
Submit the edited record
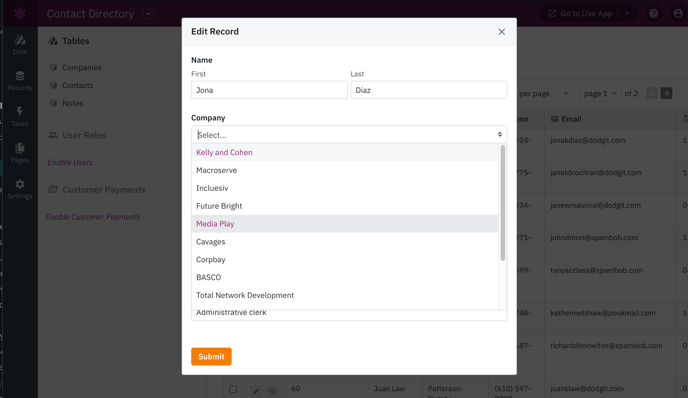tap(211, 356)
